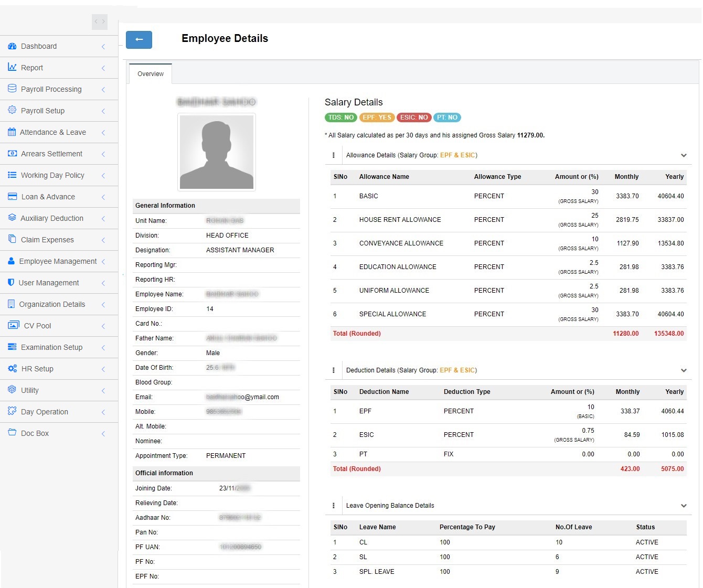703x588 pixels.
Task: Click the Attendance & Leave calendar icon
Action: point(12,132)
